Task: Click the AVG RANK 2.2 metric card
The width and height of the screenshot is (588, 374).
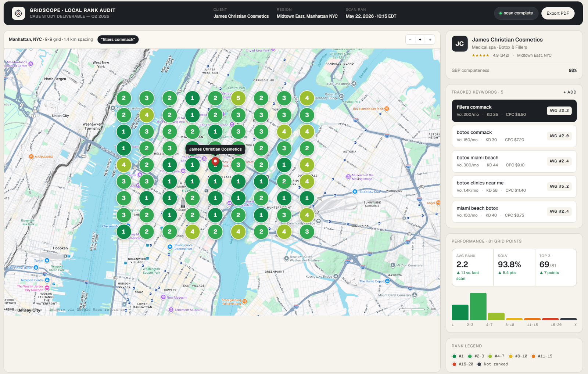Action: (x=473, y=267)
